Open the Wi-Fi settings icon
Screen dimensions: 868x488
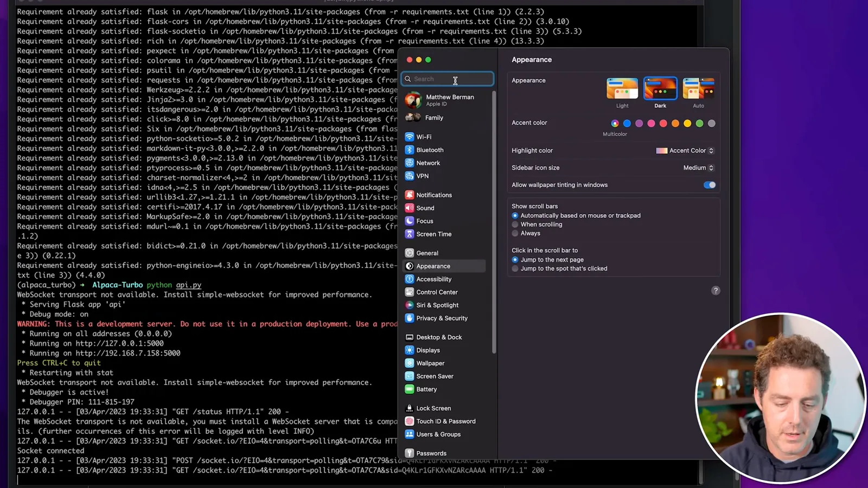pos(410,137)
